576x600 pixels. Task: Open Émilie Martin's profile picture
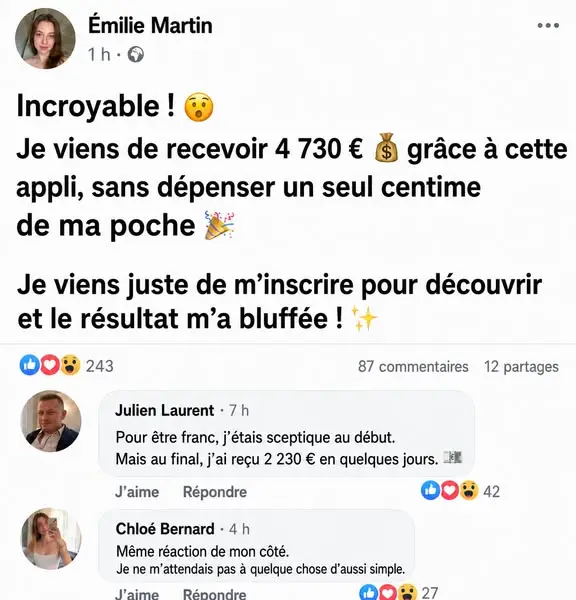coord(45,39)
